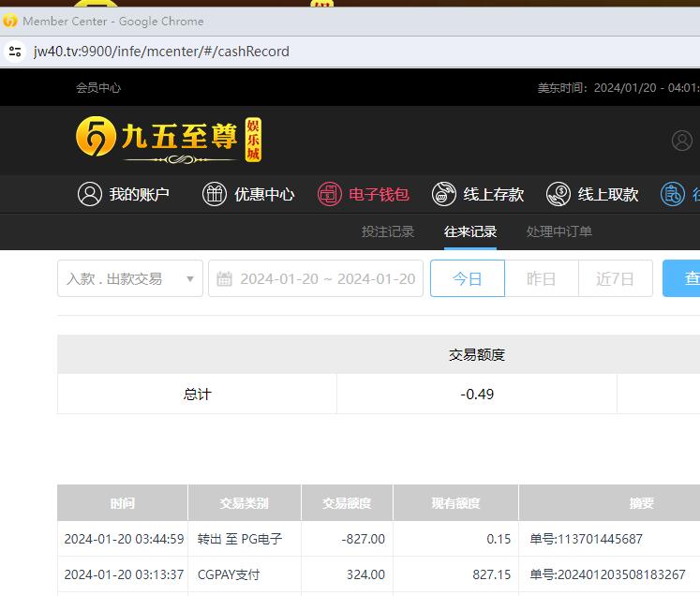
Task: Click the 现有额度 column header
Action: [x=455, y=503]
